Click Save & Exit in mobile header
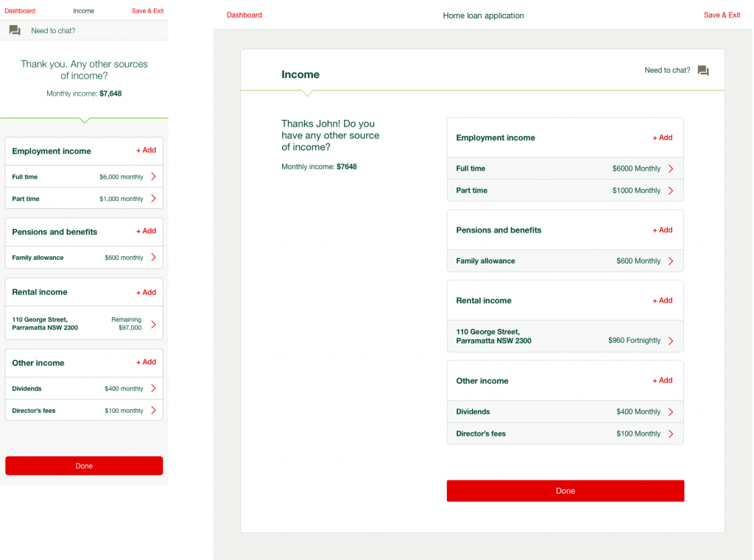754x560 pixels. click(147, 11)
